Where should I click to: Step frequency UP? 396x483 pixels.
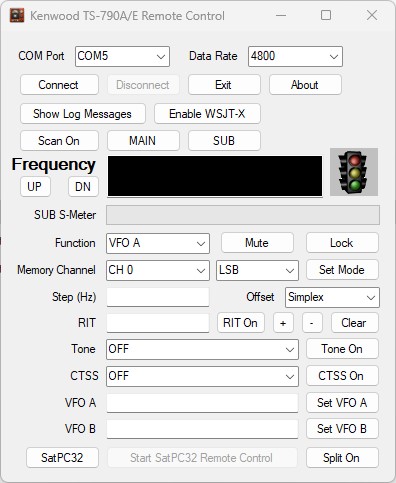35,187
